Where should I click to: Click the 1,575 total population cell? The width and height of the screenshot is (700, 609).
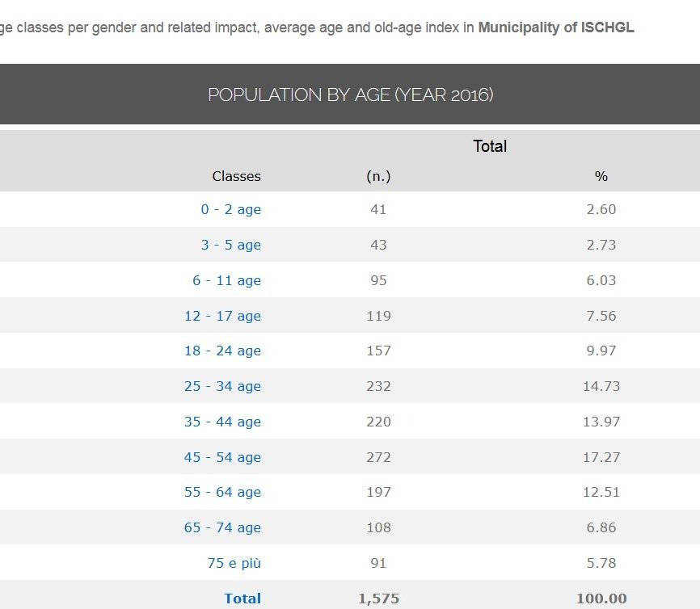[x=378, y=598]
